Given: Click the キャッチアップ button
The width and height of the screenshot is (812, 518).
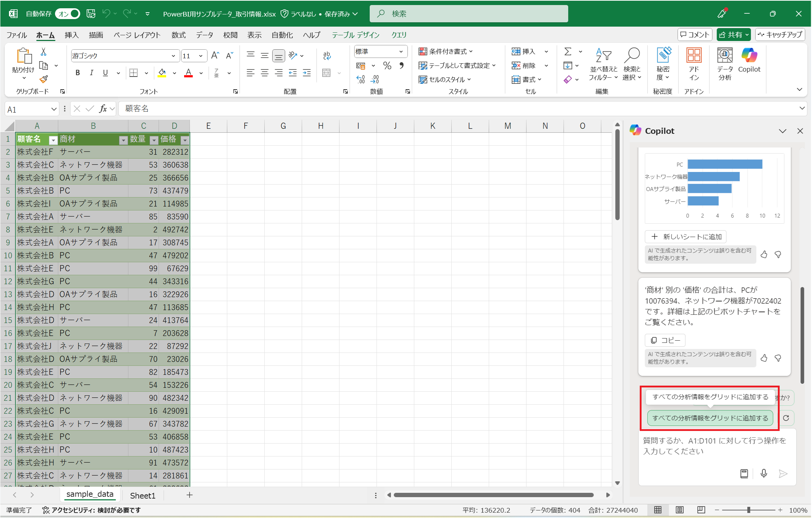Looking at the screenshot, I should [x=780, y=35].
